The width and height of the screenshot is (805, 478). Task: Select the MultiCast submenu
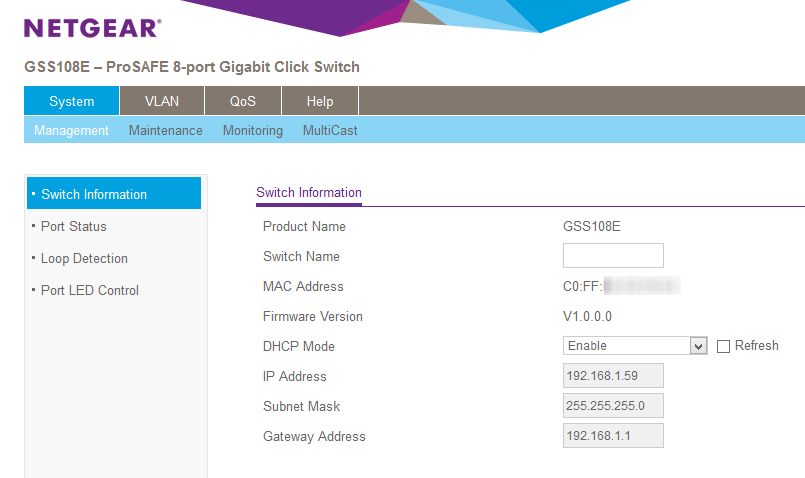[x=330, y=130]
